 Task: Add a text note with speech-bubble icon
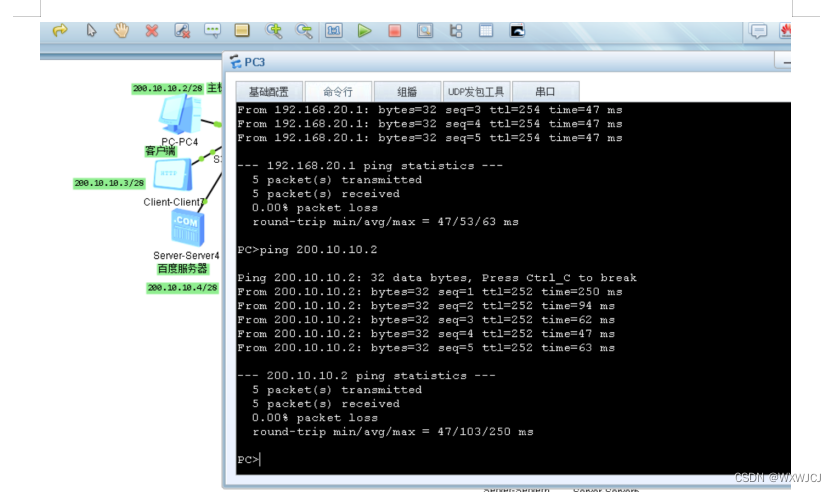[x=212, y=30]
